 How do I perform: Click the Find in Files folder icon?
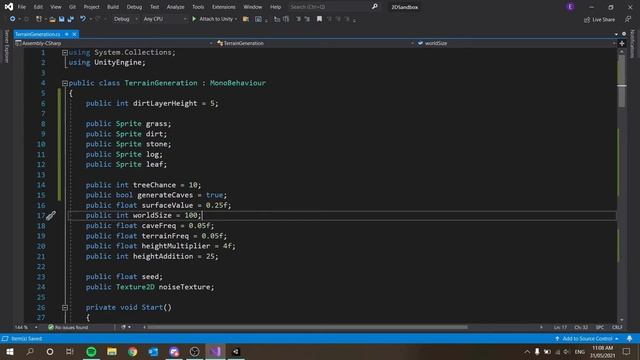pyautogui.click(x=245, y=19)
